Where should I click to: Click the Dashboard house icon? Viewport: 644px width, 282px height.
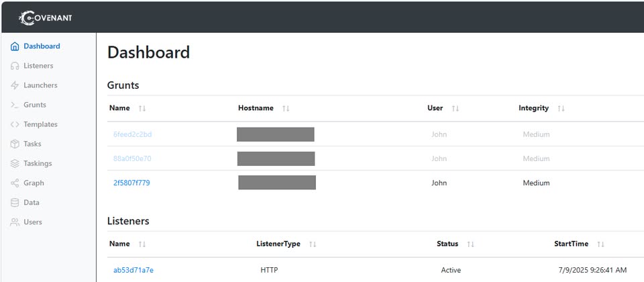(x=15, y=46)
